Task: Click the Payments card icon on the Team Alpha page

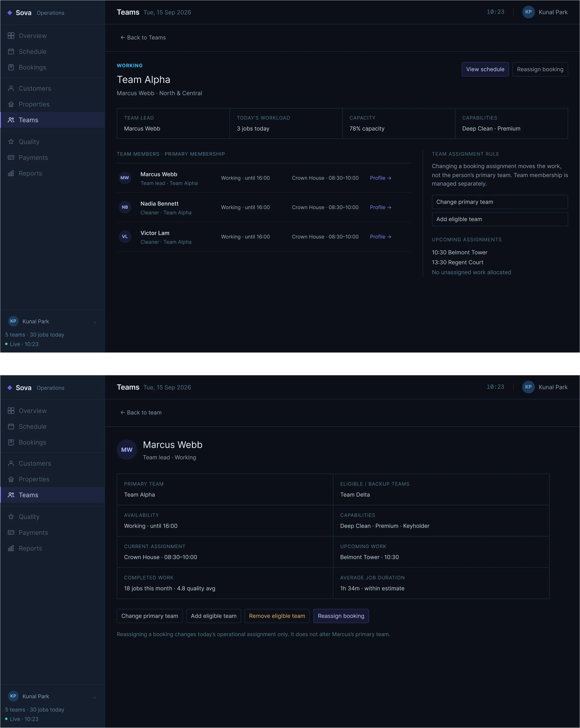Action: pyautogui.click(x=11, y=157)
